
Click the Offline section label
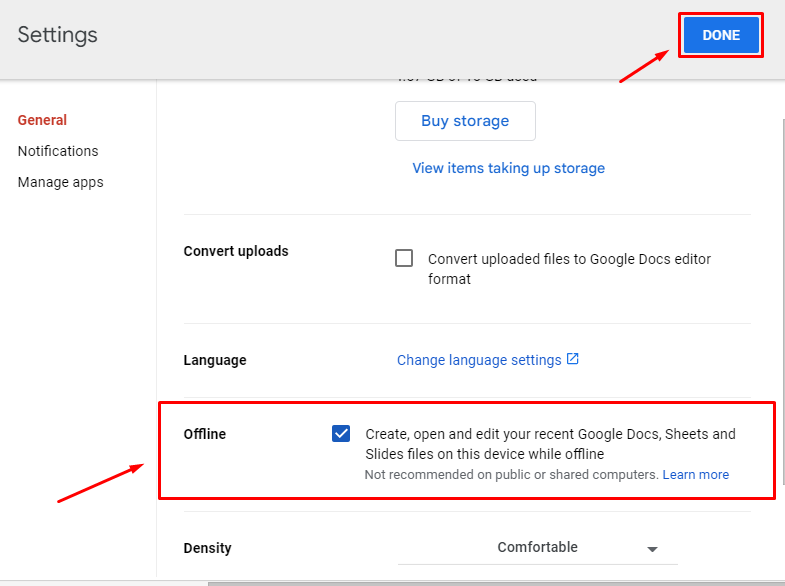tap(205, 434)
